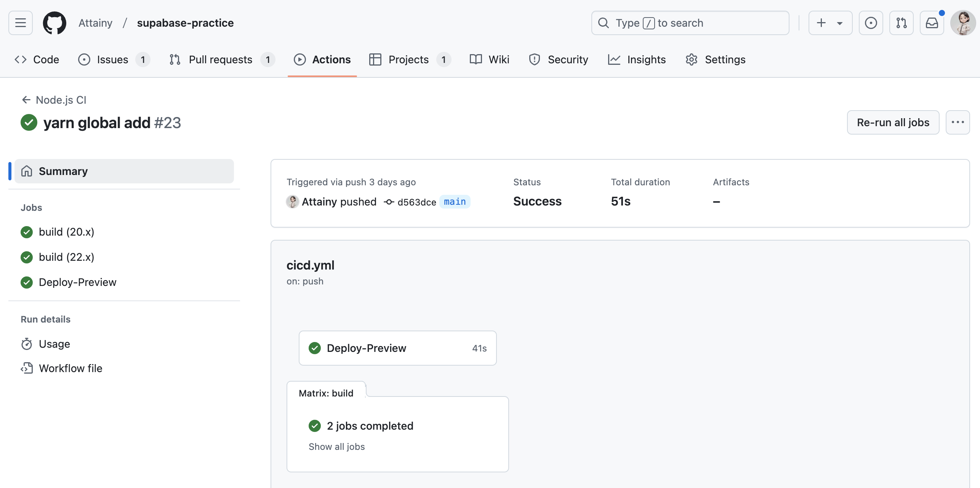Select build (22.x) job in sidebar
The width and height of the screenshot is (980, 488).
coord(66,257)
